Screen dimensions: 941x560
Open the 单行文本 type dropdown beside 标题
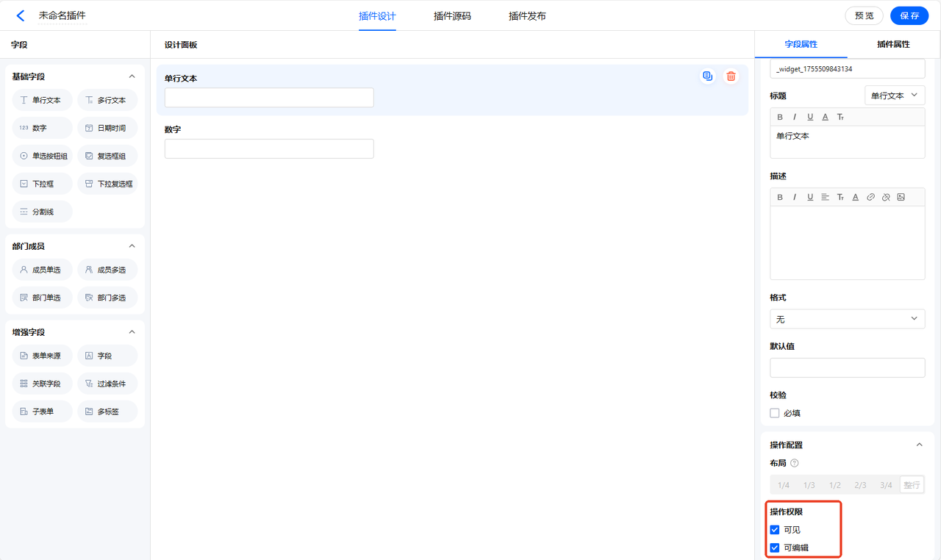(895, 96)
